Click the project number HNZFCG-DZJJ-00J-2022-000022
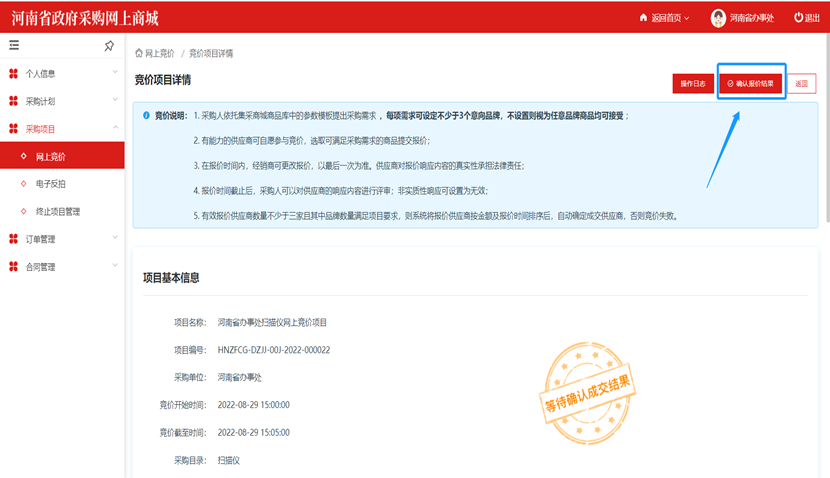830x478 pixels. (x=274, y=350)
